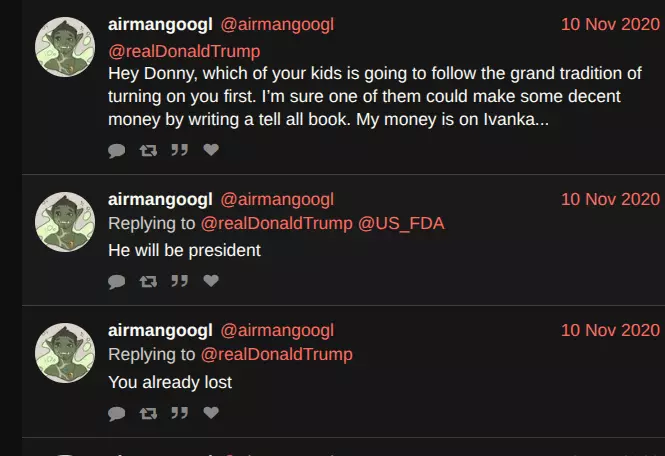
Task: Click airmangoogl display name in second tweet
Action: point(160,199)
